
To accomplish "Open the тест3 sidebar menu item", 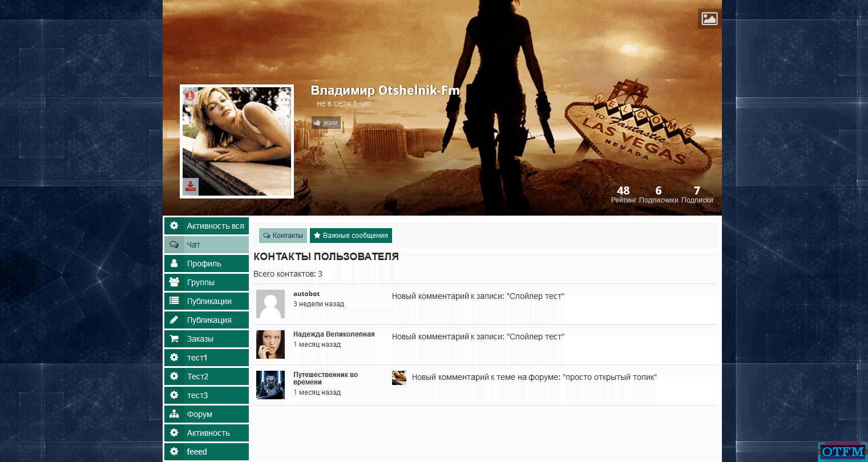I will point(207,395).
